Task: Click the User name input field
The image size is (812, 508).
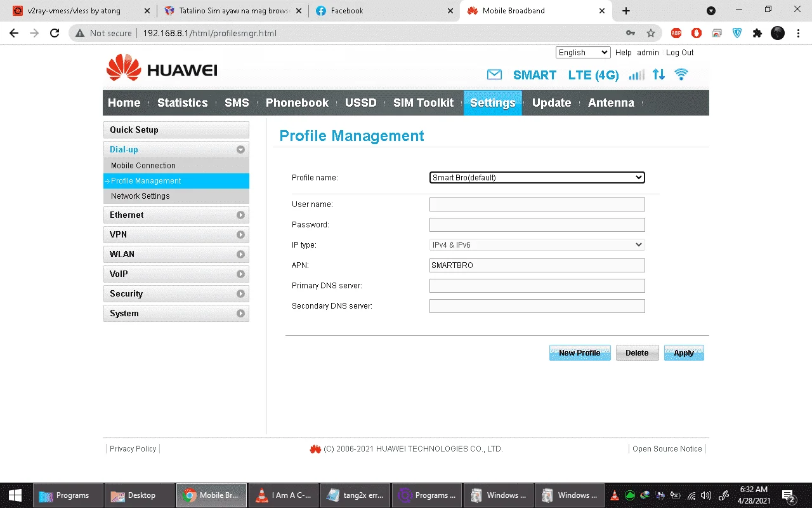Action: coord(537,204)
